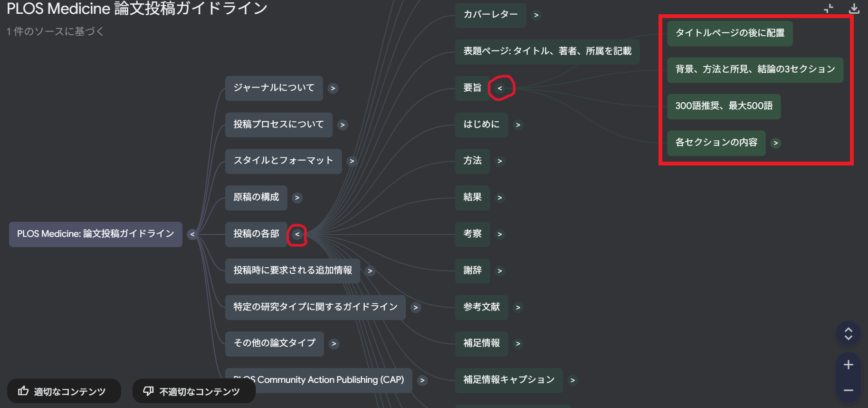Select the 補足情報 node
The width and height of the screenshot is (868, 408).
tap(482, 343)
